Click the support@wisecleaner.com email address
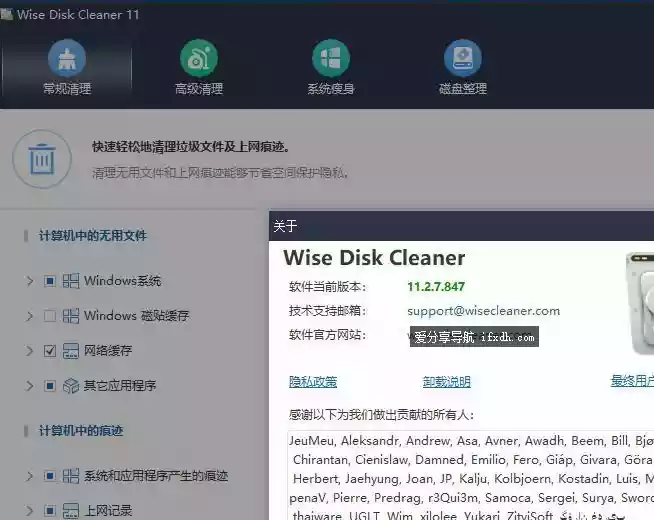The height and width of the screenshot is (520, 654). [483, 311]
